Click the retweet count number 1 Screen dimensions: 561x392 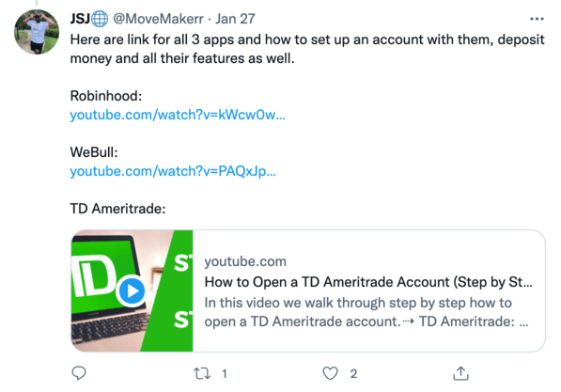(225, 374)
